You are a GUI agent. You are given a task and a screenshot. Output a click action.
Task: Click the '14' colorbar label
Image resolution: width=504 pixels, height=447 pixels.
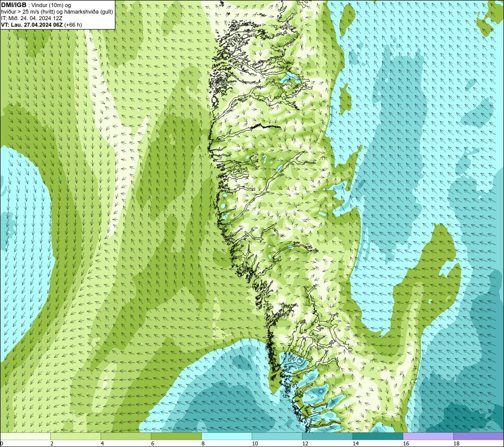click(355, 444)
